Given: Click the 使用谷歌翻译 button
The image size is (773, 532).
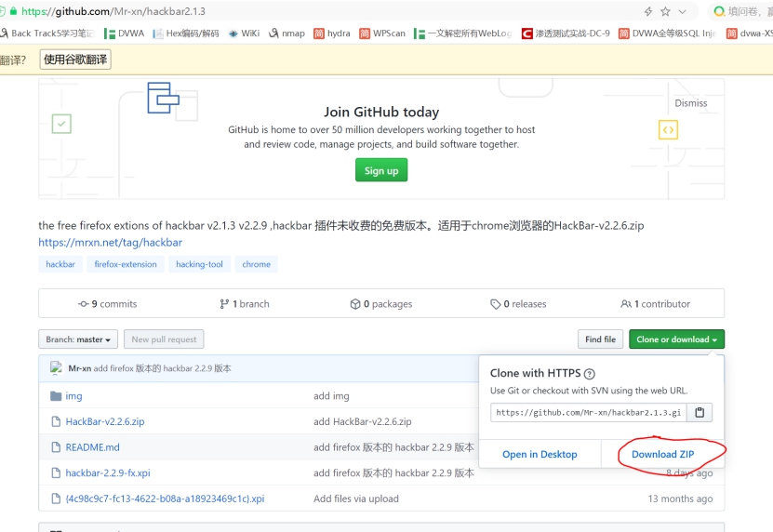Looking at the screenshot, I should click(75, 60).
